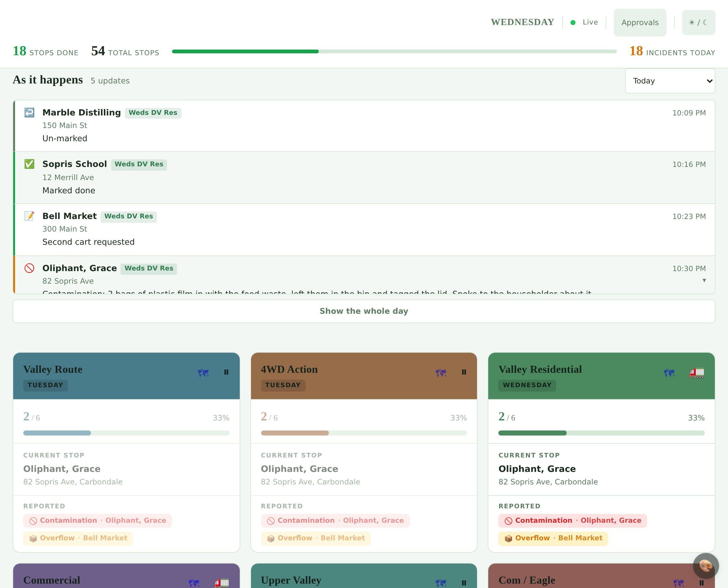Expand the Oliphant, Grace update details

click(x=704, y=280)
